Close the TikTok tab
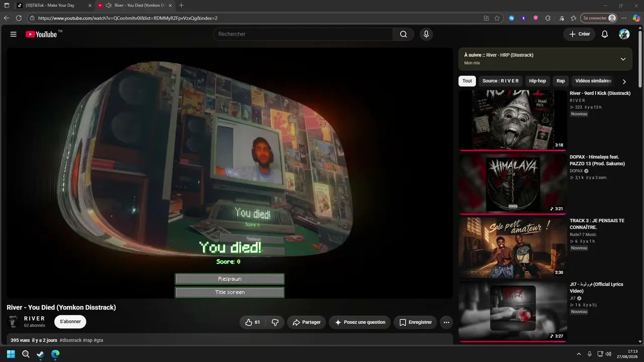This screenshot has width=644, height=362. click(90, 6)
